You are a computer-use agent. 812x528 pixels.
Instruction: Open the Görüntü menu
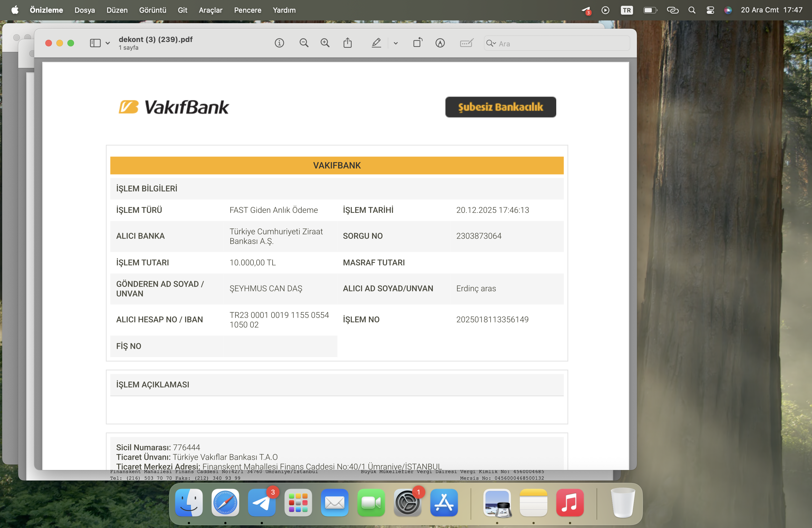tap(152, 10)
